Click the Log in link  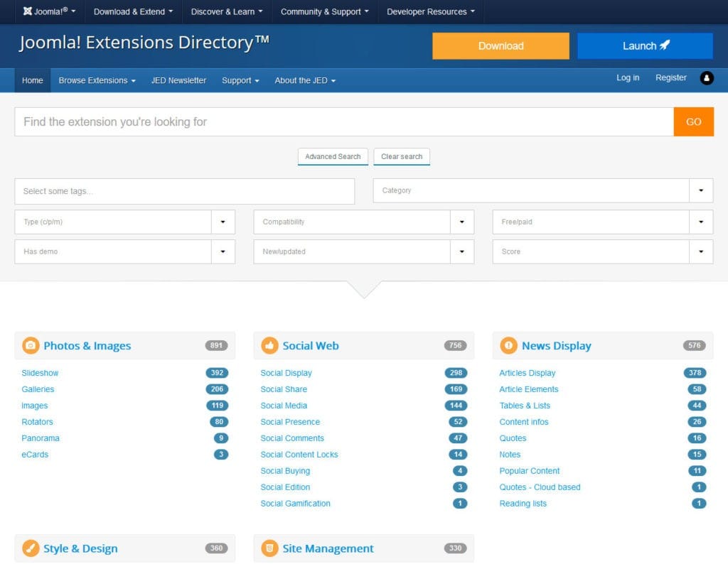click(628, 78)
